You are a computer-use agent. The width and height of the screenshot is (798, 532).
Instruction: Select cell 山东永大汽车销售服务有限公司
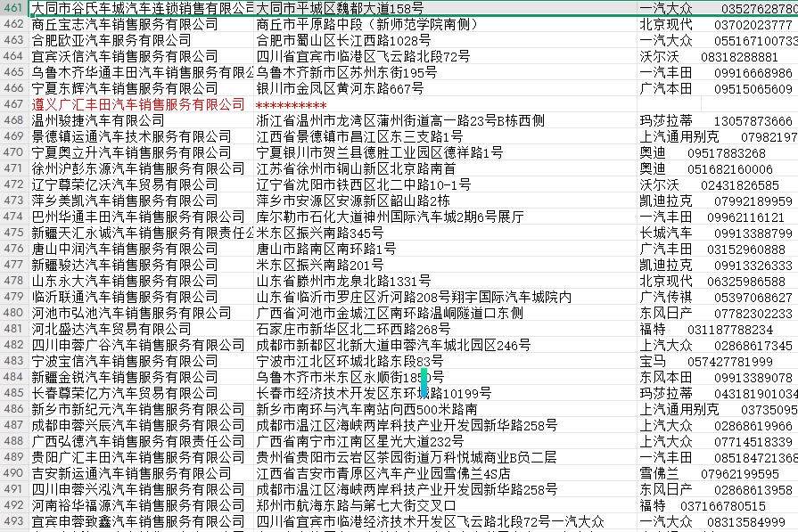coord(142,281)
